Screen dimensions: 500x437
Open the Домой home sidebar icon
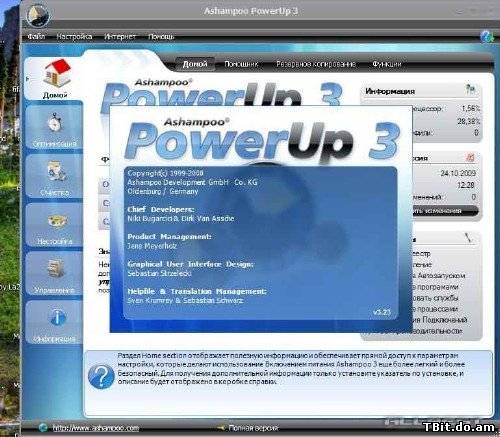click(x=56, y=73)
